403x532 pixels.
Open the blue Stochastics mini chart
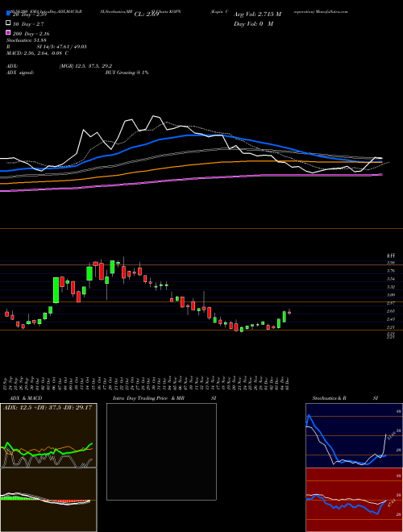point(354,435)
